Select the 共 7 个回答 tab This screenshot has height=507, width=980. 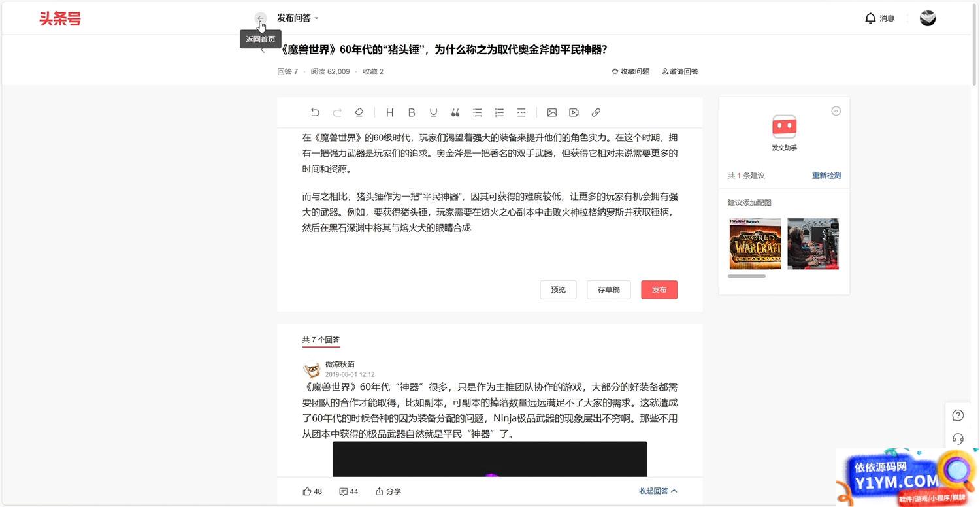pos(321,340)
